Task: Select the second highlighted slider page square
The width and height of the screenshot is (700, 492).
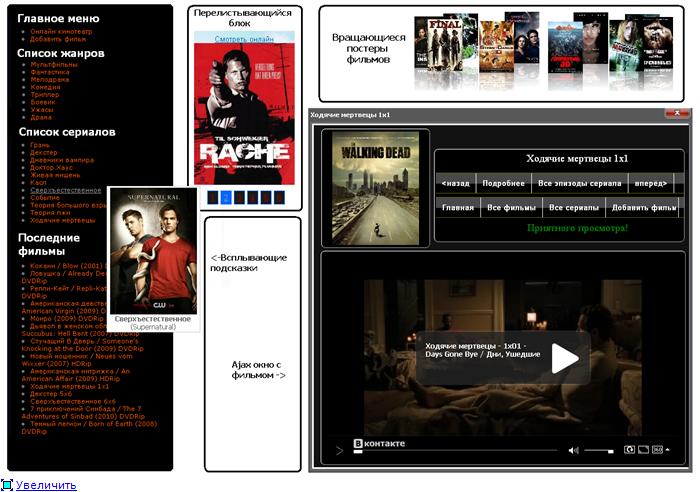Action: coord(226,197)
